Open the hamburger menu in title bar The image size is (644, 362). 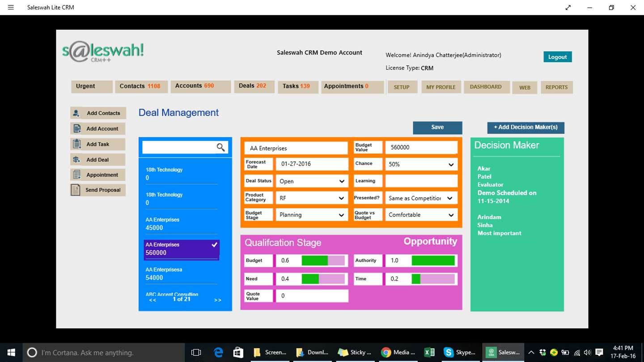[11, 8]
